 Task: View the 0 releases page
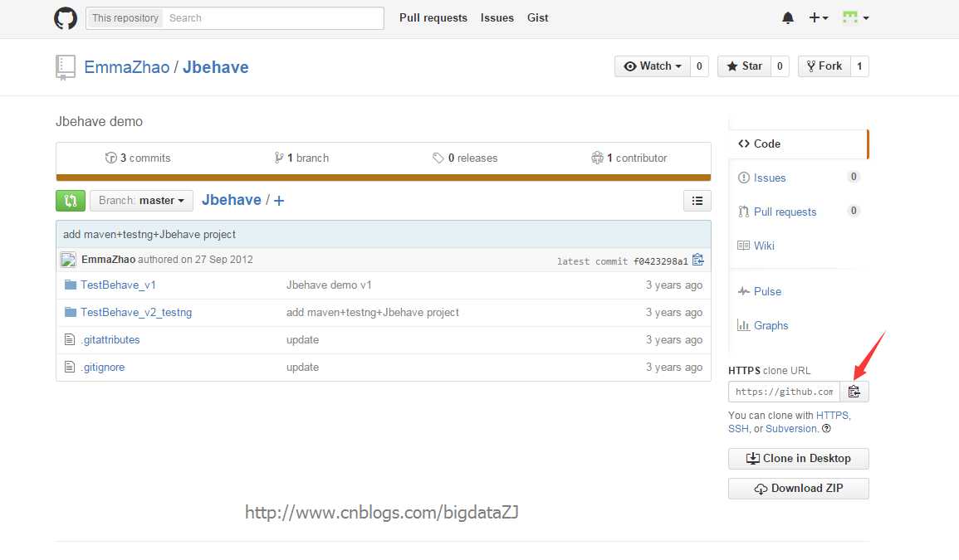click(x=465, y=158)
